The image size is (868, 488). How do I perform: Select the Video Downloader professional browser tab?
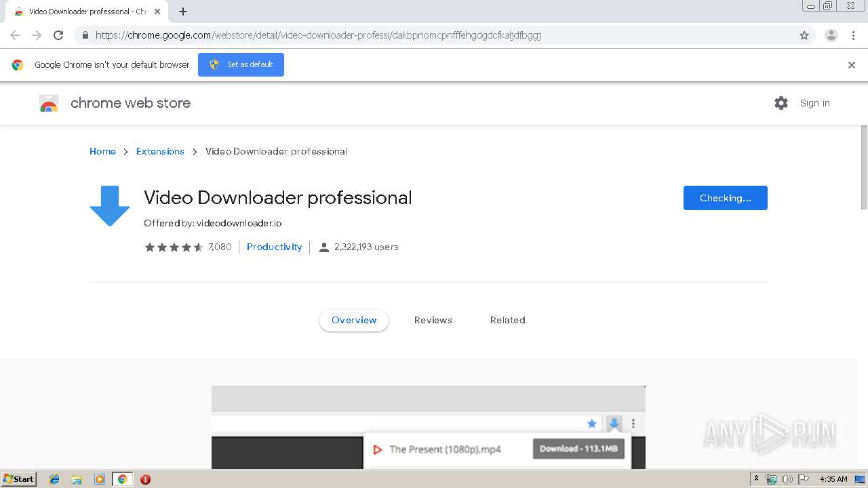(x=86, y=12)
